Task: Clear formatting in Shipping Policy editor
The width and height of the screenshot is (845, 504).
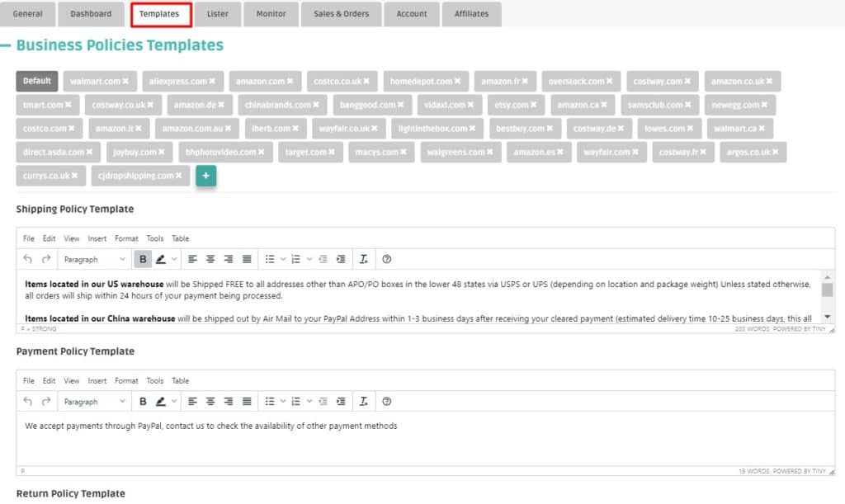Action: click(x=364, y=259)
